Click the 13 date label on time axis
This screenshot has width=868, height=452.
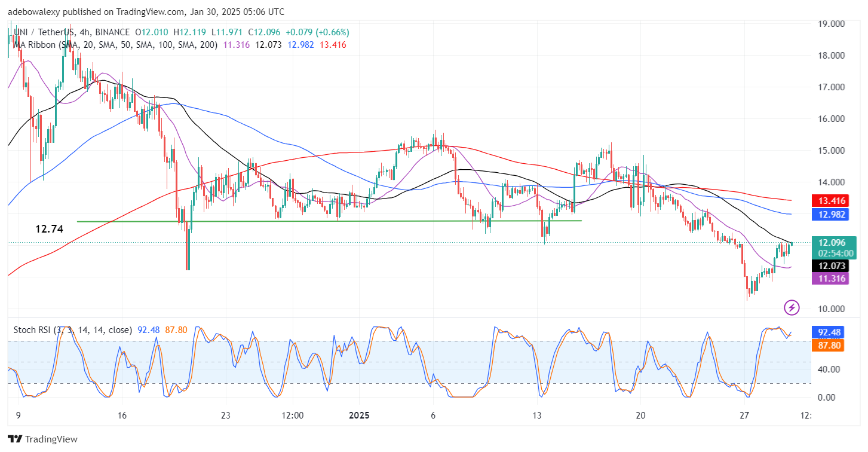click(x=537, y=416)
